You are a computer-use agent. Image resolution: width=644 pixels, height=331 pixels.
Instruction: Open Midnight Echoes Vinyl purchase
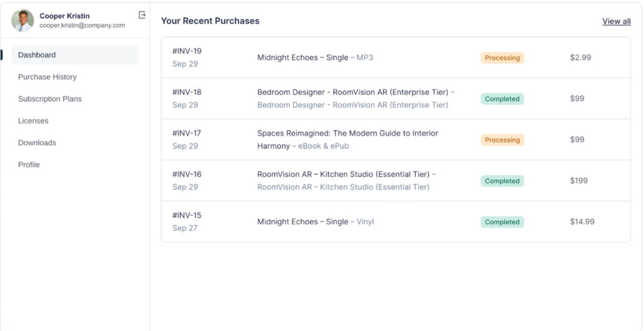(315, 222)
